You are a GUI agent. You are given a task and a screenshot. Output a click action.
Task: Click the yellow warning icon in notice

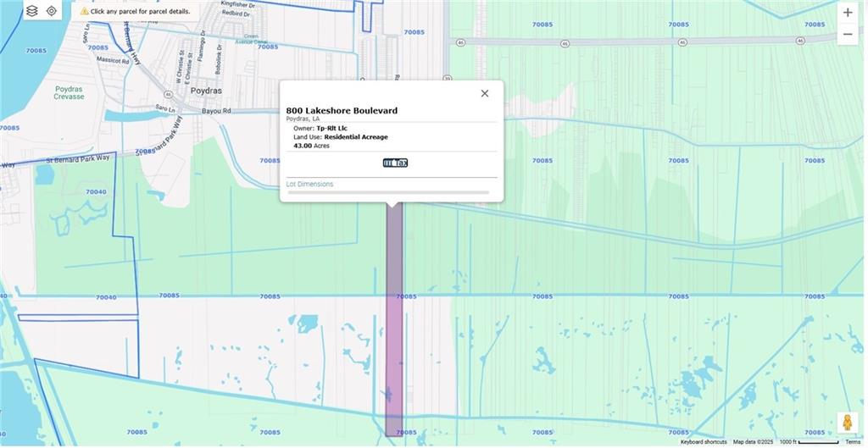pos(85,12)
